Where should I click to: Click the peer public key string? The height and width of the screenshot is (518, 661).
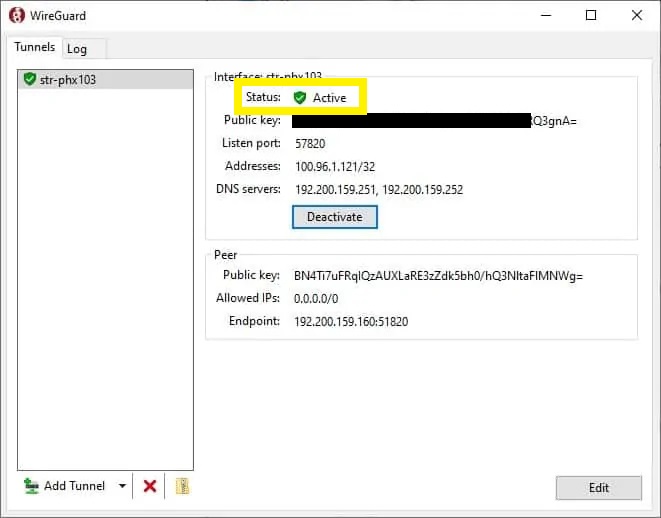[x=438, y=276]
